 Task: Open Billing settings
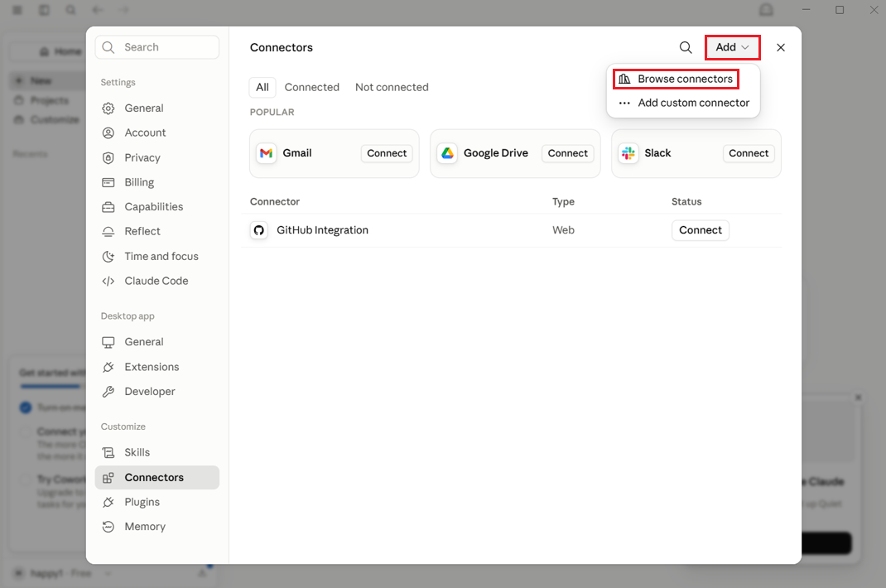(157, 182)
